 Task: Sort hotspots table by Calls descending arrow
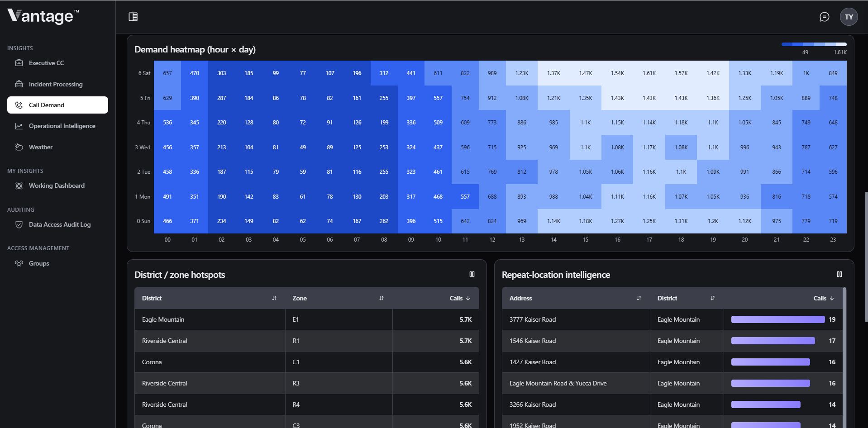pos(468,298)
